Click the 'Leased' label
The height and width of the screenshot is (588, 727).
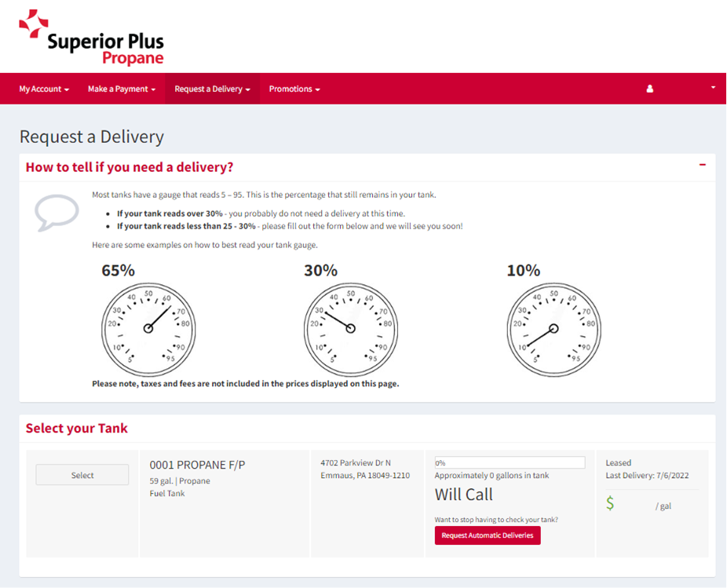pos(618,463)
